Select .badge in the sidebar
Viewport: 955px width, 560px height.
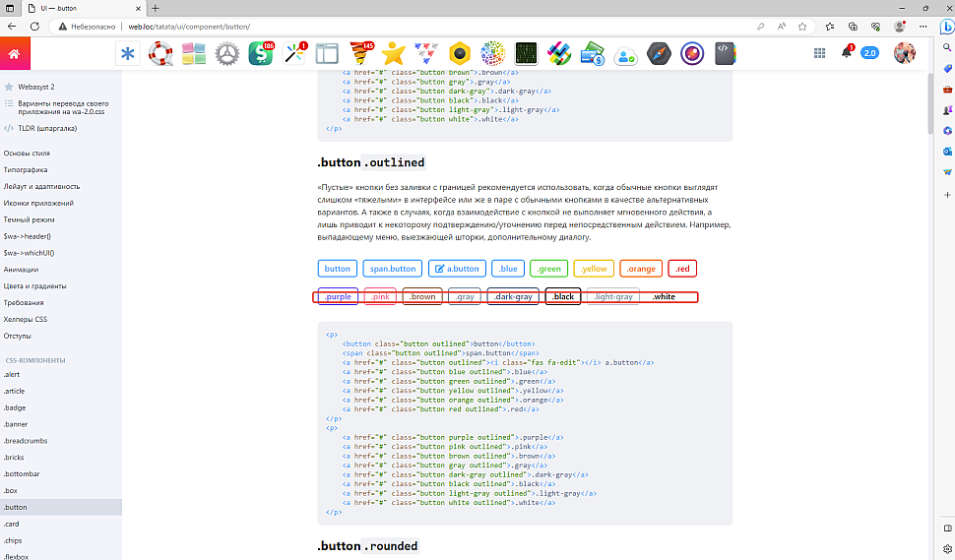point(14,407)
